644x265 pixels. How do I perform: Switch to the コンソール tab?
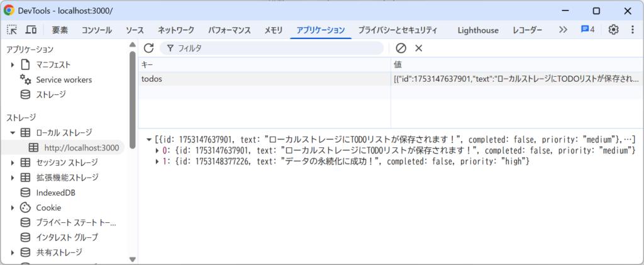tap(96, 30)
